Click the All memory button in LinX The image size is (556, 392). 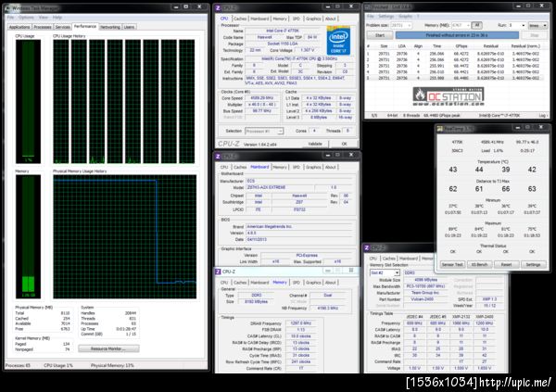click(x=477, y=25)
